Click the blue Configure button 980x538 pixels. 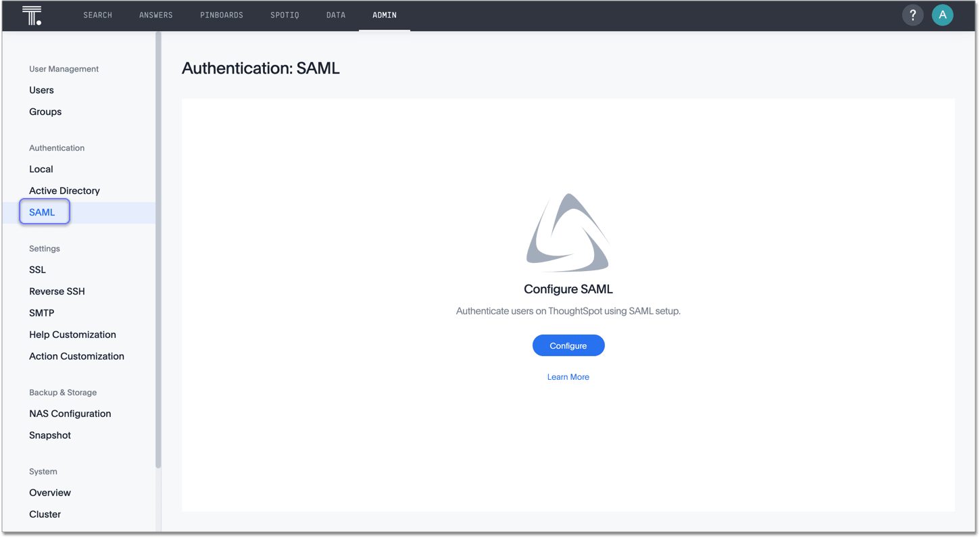568,345
